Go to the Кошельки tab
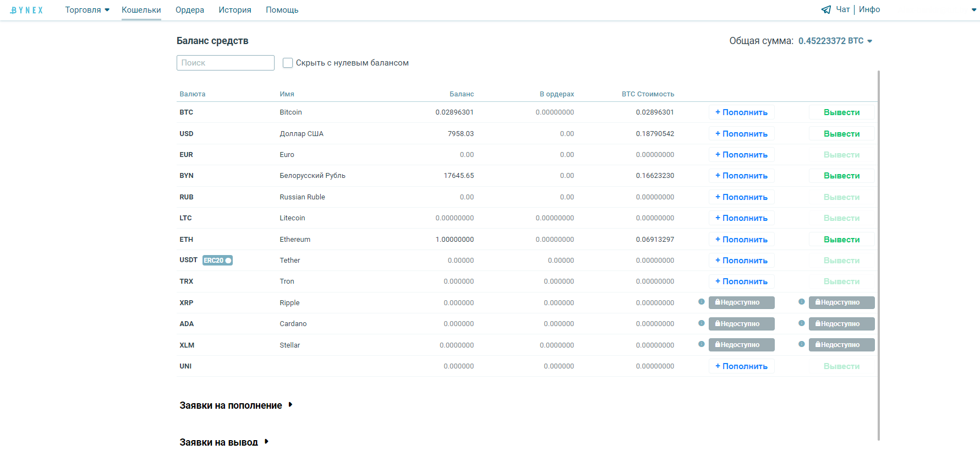980x455 pixels. 141,10
